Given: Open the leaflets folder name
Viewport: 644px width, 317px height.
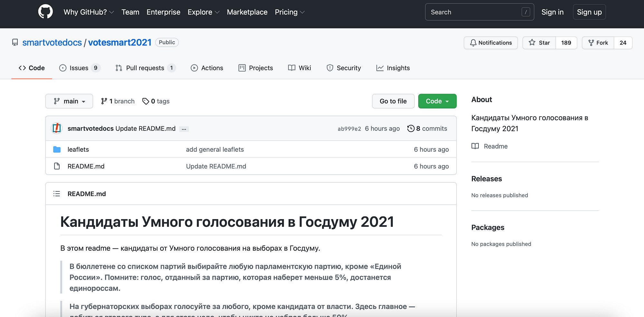Looking at the screenshot, I should click(x=78, y=149).
